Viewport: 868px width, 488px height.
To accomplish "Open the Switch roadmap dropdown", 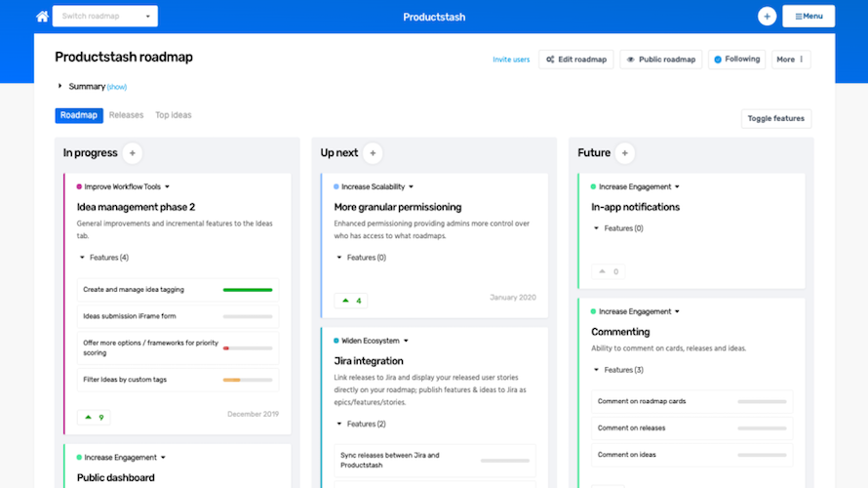I will pyautogui.click(x=105, y=17).
